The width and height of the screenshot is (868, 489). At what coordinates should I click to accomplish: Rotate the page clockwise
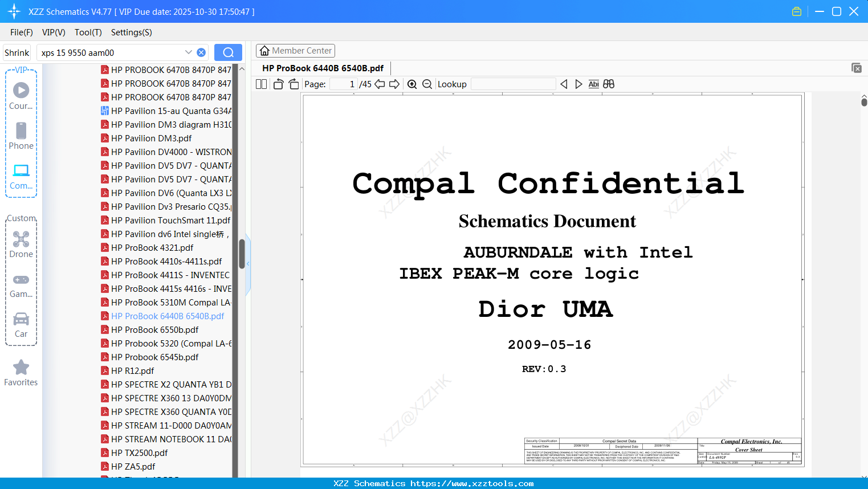click(294, 84)
